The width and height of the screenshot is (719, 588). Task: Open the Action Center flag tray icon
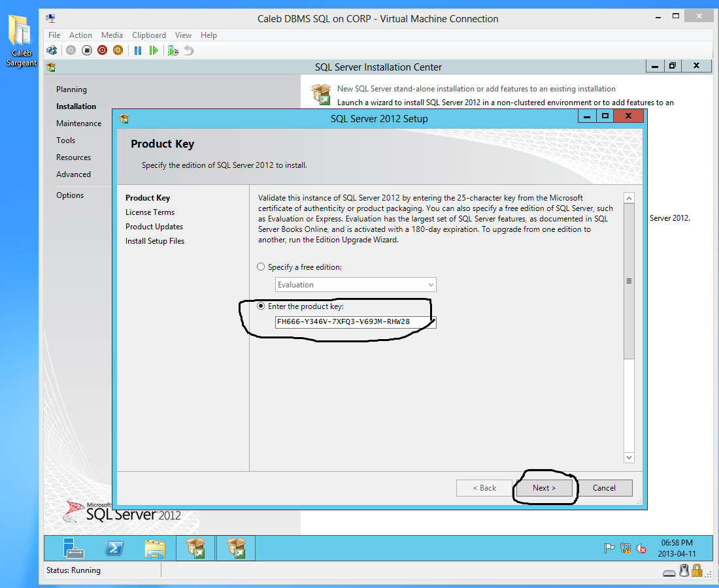coord(609,548)
